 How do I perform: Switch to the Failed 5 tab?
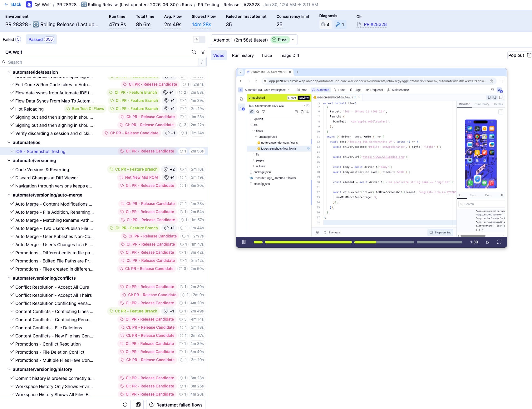point(12,39)
